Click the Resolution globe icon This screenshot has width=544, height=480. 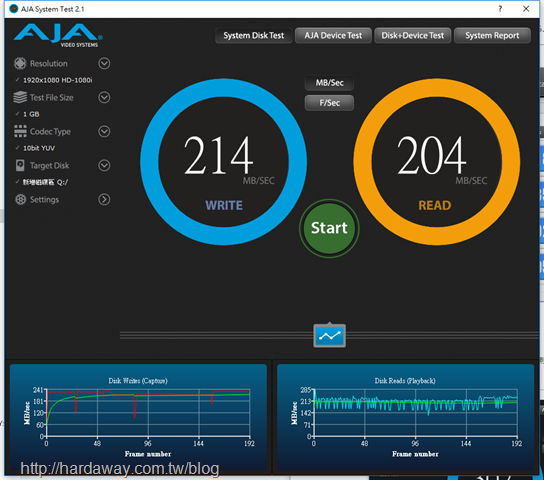click(x=20, y=63)
